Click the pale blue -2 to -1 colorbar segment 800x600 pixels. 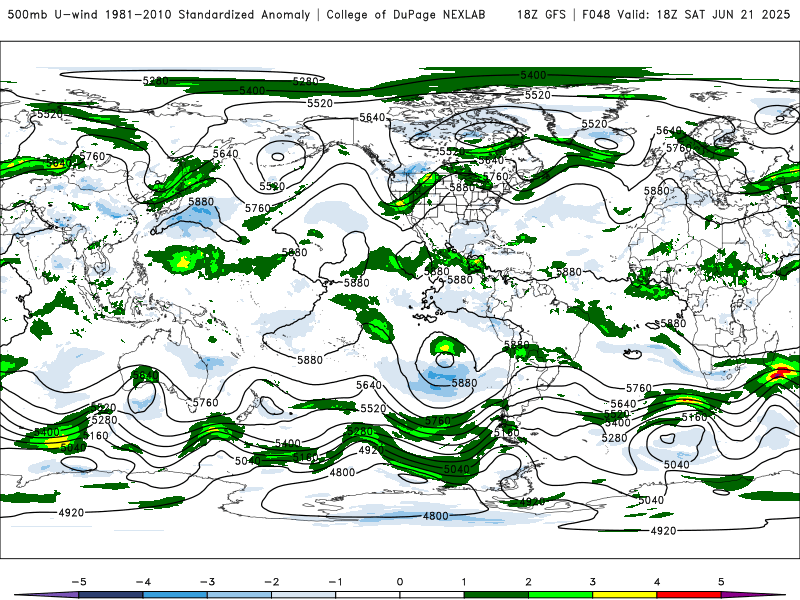304,595
